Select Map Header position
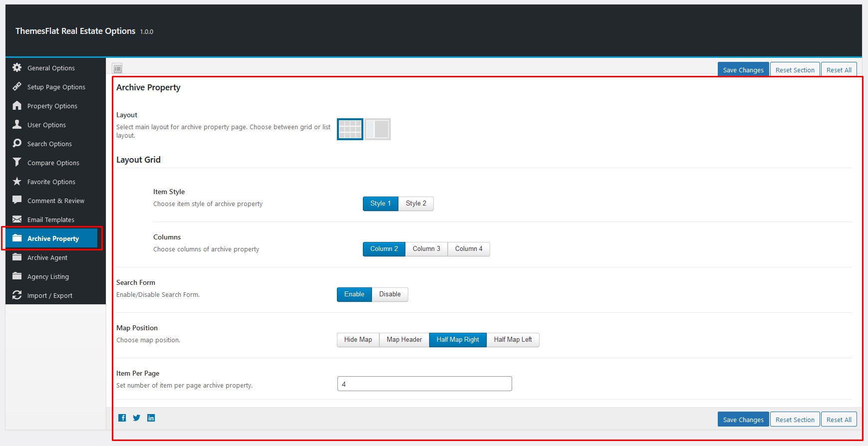 pyautogui.click(x=404, y=340)
